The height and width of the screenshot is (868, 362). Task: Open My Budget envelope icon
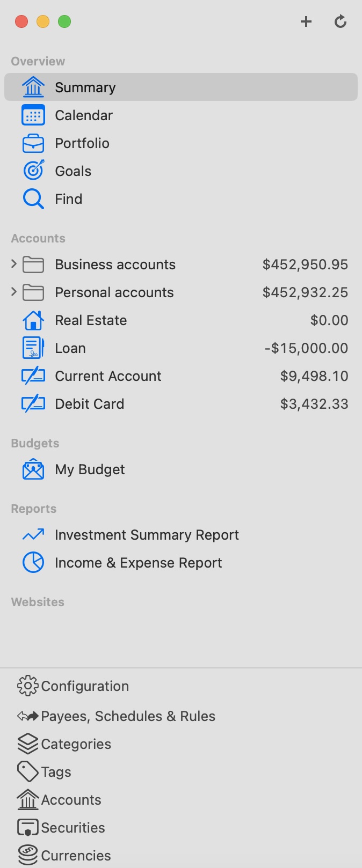click(33, 469)
